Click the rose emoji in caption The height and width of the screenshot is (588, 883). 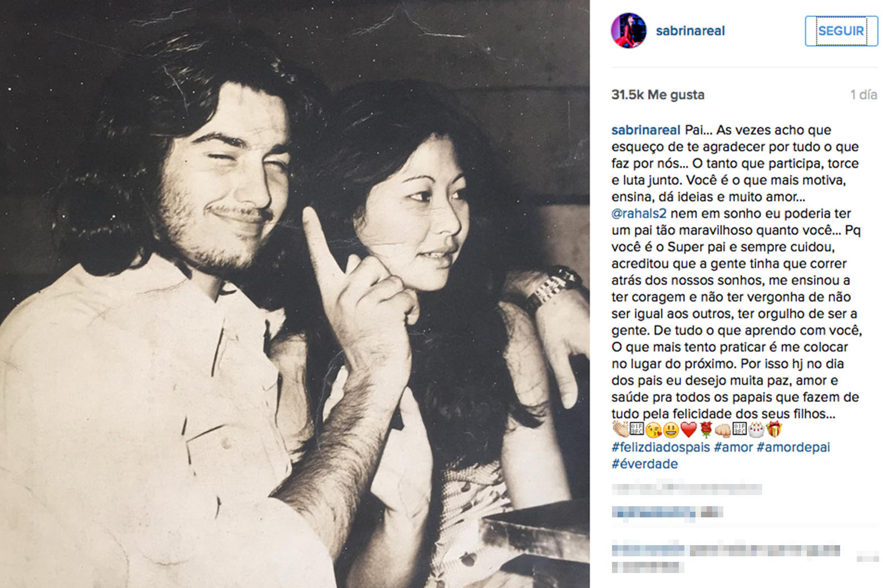click(706, 430)
